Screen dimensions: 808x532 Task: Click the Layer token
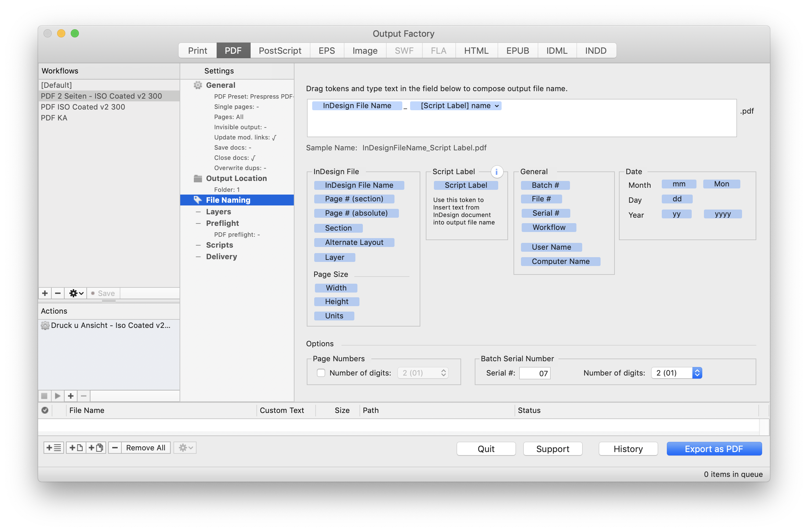(335, 257)
